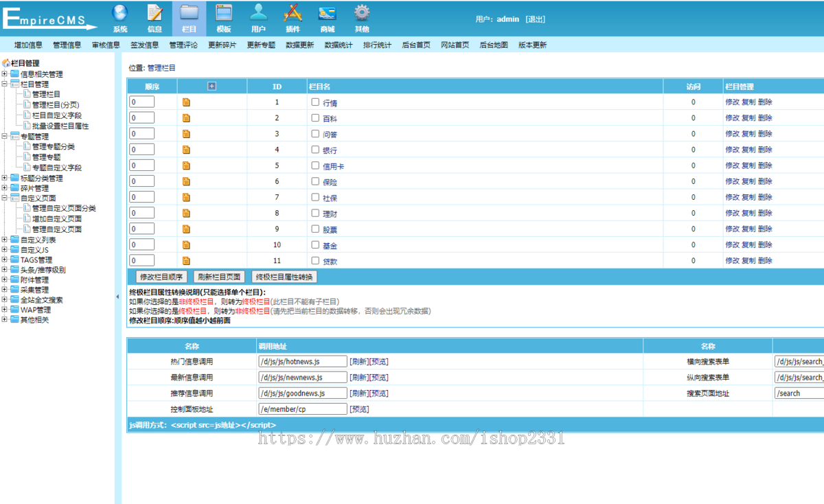Click the orange document icon in row 贷款

(186, 261)
